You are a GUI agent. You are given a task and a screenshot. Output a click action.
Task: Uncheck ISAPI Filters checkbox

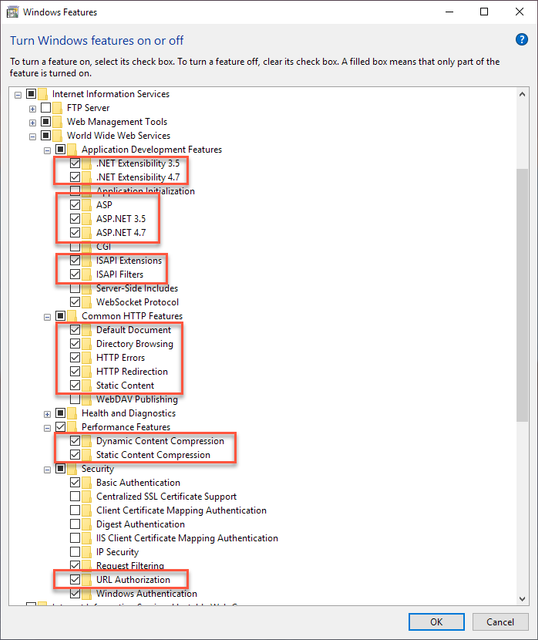[75, 274]
